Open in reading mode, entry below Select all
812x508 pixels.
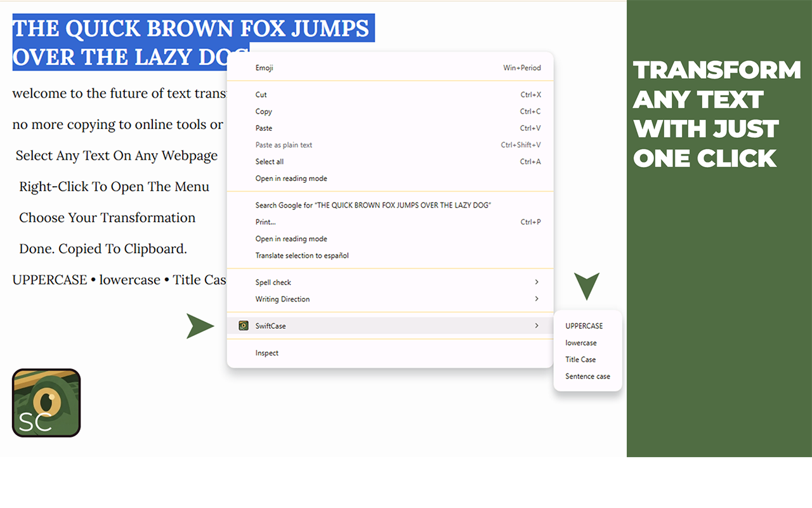coord(390,178)
